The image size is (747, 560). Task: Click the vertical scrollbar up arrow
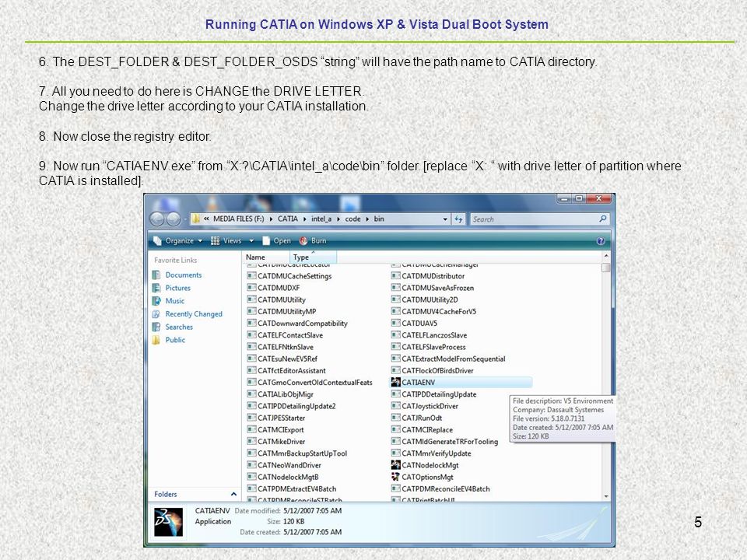[x=606, y=256]
